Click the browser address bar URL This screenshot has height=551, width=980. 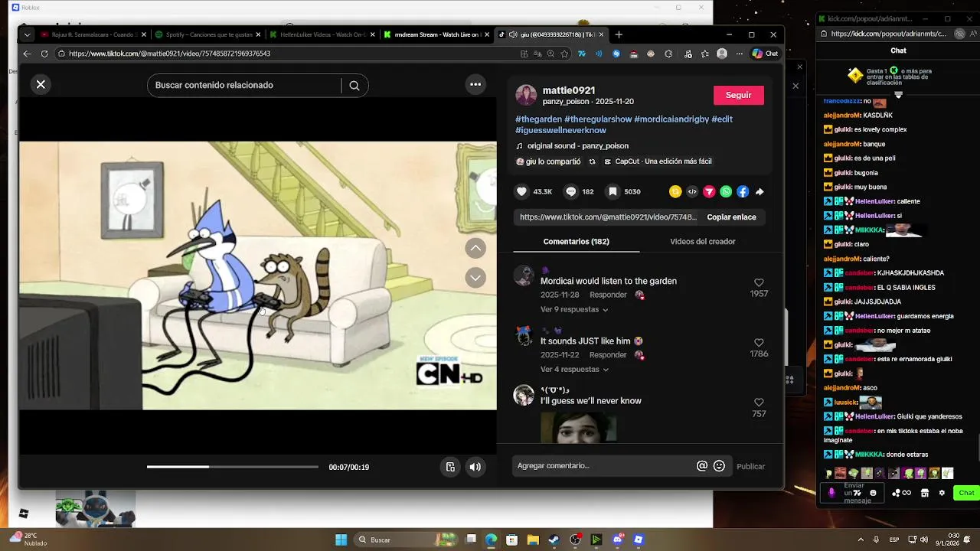(169, 54)
